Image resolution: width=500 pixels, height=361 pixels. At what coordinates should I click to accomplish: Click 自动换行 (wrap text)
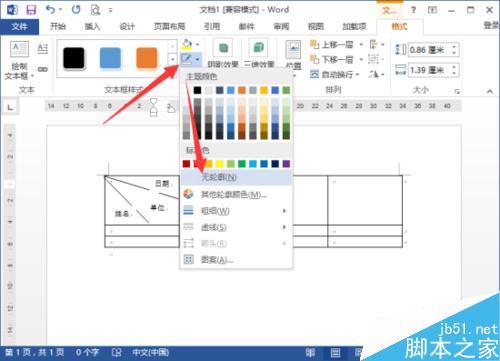point(334,74)
